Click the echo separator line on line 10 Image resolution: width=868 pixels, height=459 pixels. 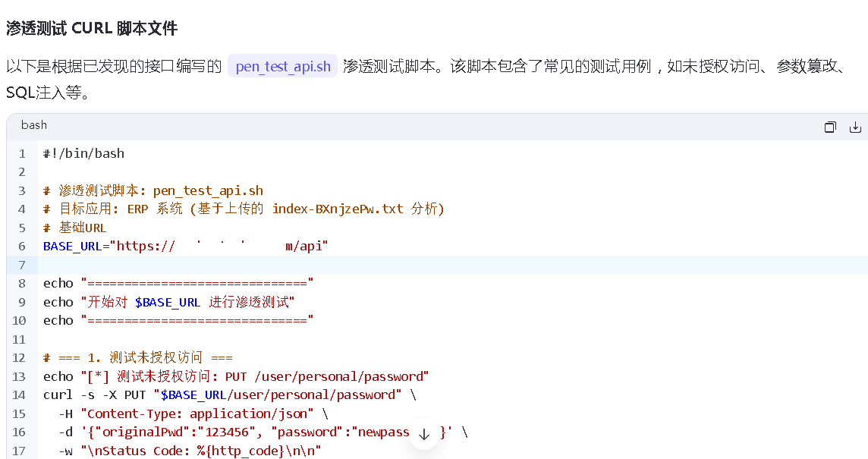(178, 321)
